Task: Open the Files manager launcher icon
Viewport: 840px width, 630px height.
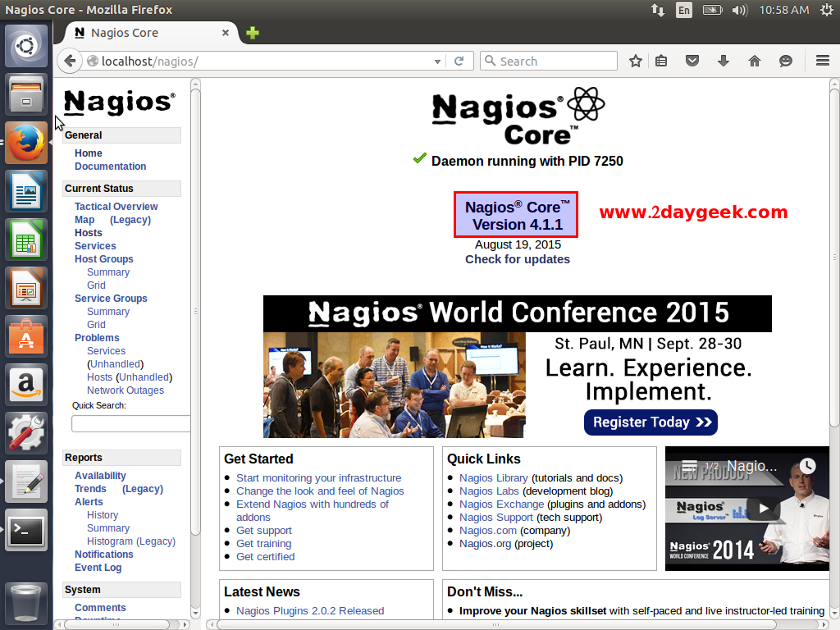Action: [26, 94]
